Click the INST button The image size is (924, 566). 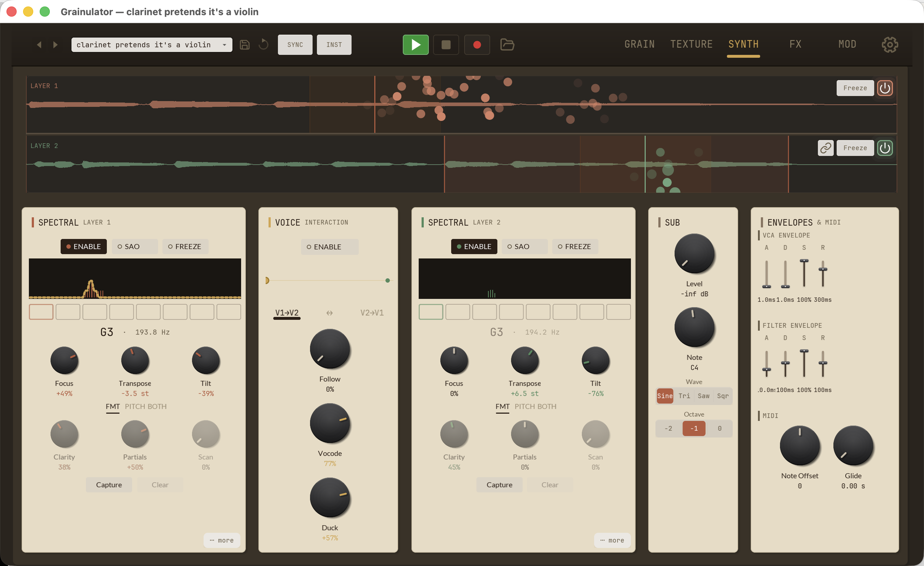click(x=334, y=45)
